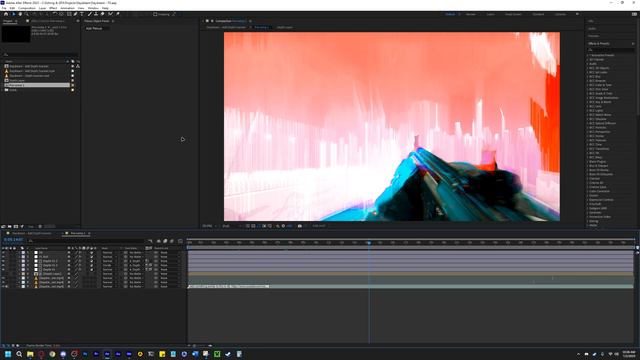Open the Composition Mini-Flowchart icon in timeline
This screenshot has width=640, height=360.
(x=150, y=241)
